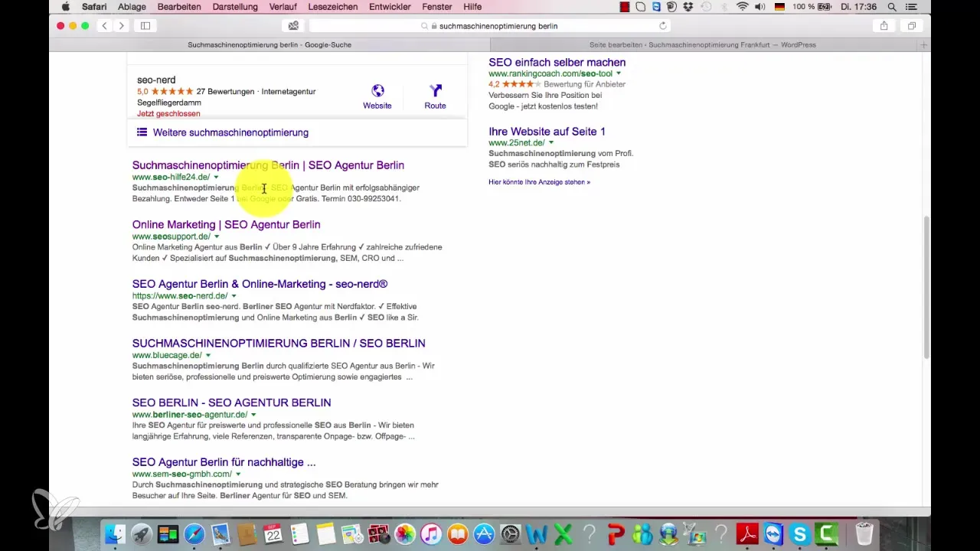This screenshot has width=980, height=551.
Task: Open Launchpad rocket icon in Dock
Action: click(141, 533)
